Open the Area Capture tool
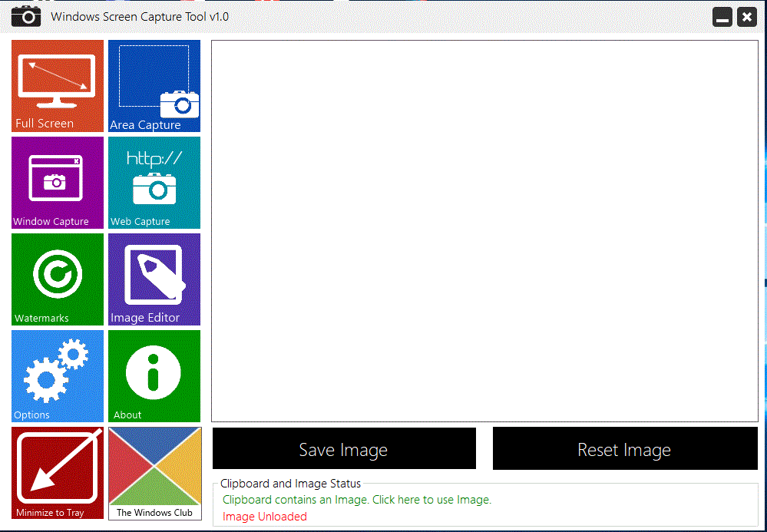Image resolution: width=767 pixels, height=532 pixels. click(x=154, y=85)
